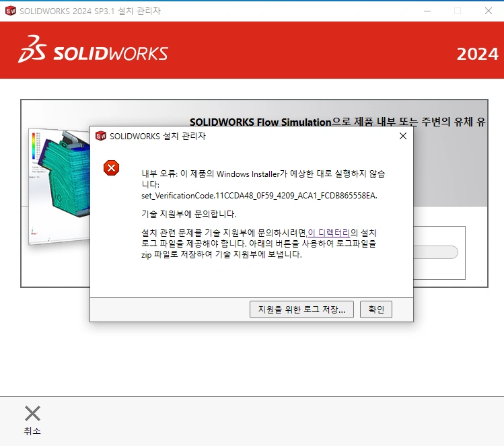Click the SW icon in main window title bar
504x446 pixels.
click(11, 11)
